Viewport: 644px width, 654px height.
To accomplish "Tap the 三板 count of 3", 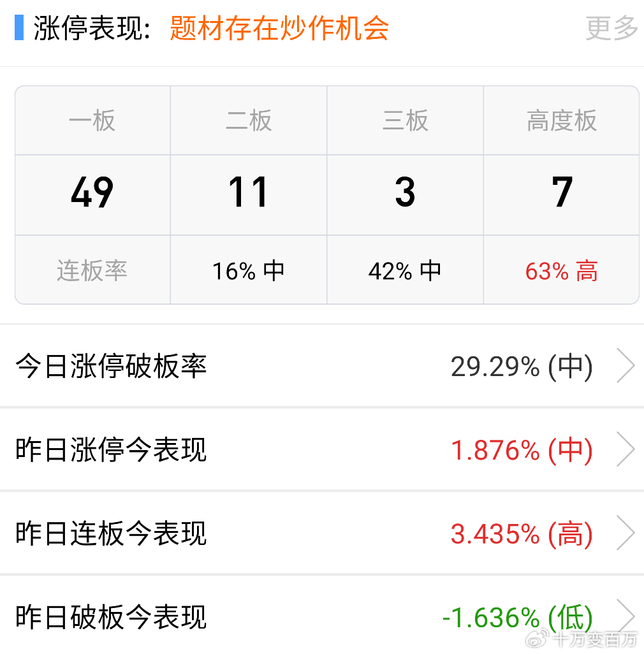I will coord(406,193).
